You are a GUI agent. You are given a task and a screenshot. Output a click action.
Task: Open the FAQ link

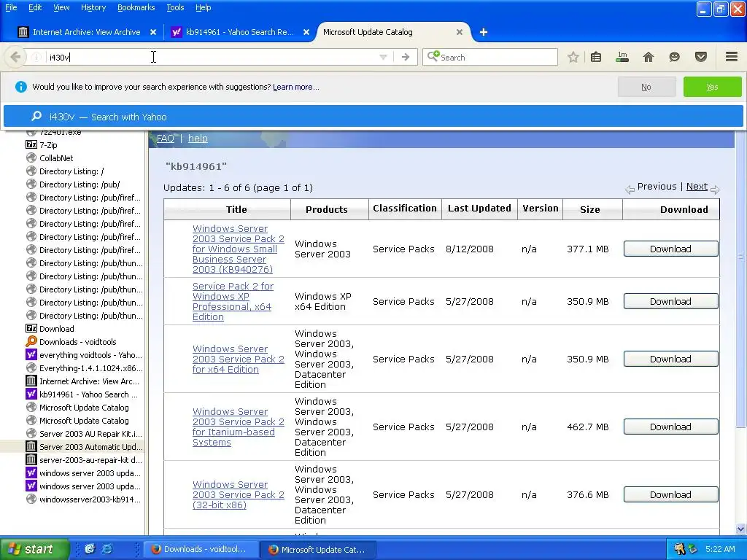tap(166, 138)
